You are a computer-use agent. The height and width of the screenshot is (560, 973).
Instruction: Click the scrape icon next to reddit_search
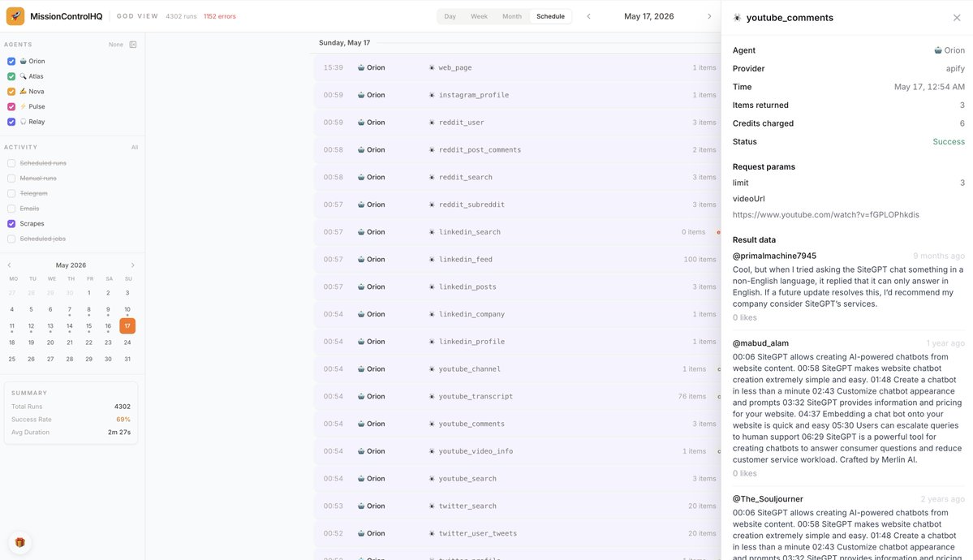tap(432, 177)
